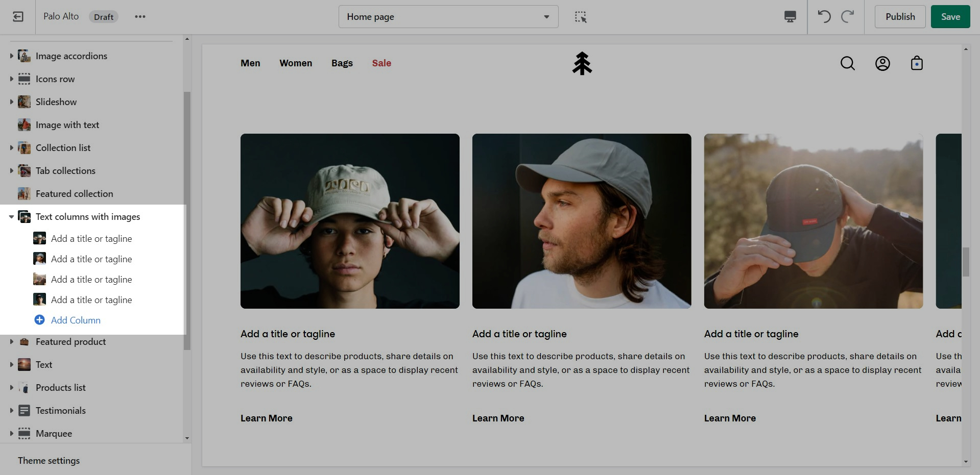
Task: Select the Featured collection section
Action: [74, 194]
